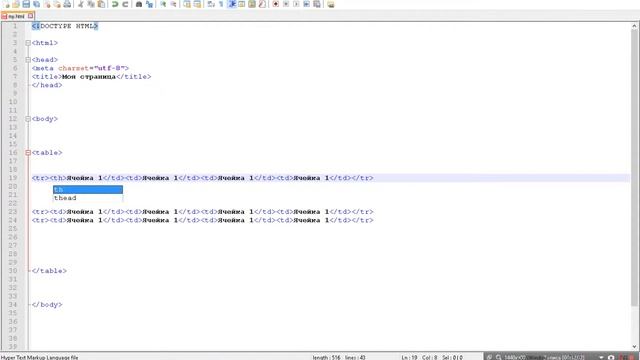Open the User Defined Language icon
Image resolution: width=640 pixels, height=360 pixels.
point(242,4)
